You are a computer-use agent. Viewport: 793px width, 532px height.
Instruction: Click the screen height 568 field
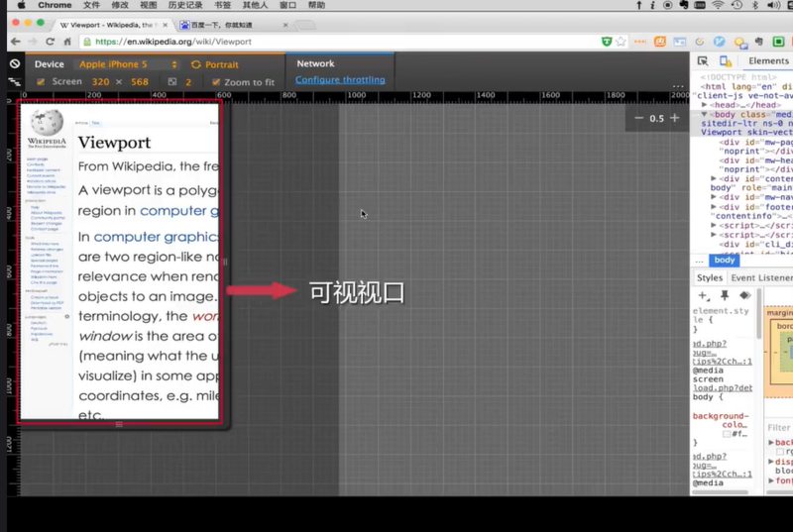click(x=140, y=82)
